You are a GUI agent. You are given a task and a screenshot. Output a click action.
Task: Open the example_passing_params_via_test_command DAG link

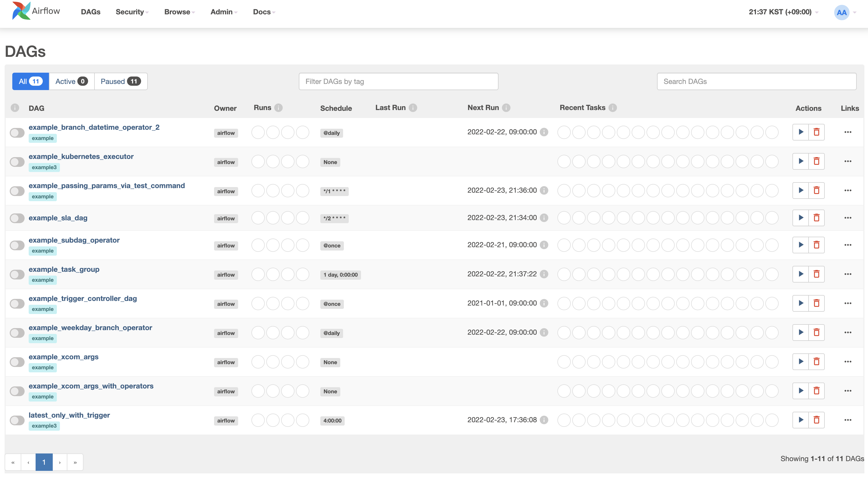point(107,186)
